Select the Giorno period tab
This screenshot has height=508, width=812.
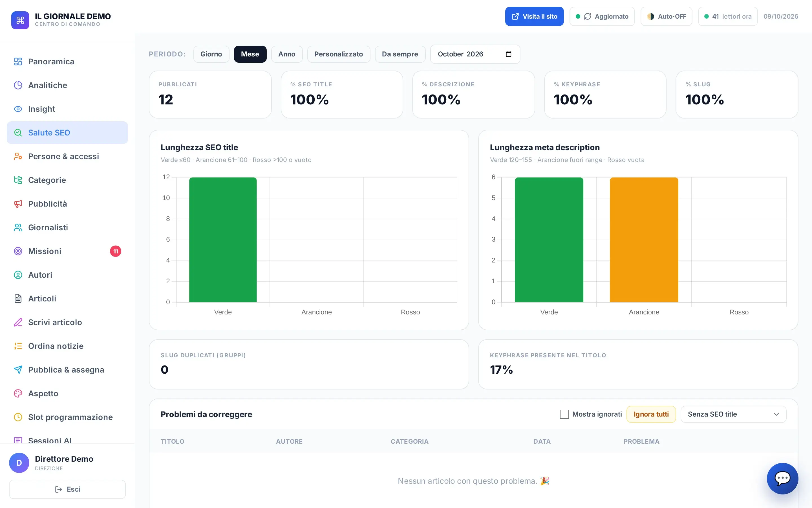[x=211, y=54]
